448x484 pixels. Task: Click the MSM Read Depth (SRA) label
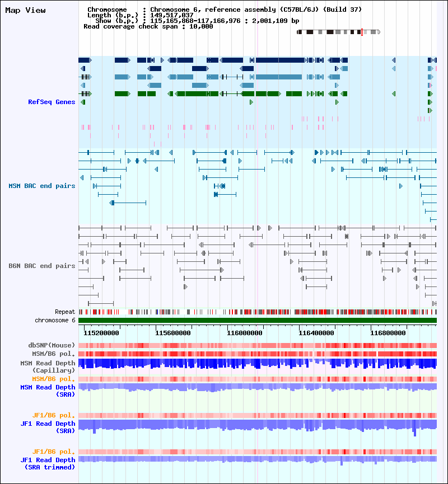pyautogui.click(x=48, y=391)
